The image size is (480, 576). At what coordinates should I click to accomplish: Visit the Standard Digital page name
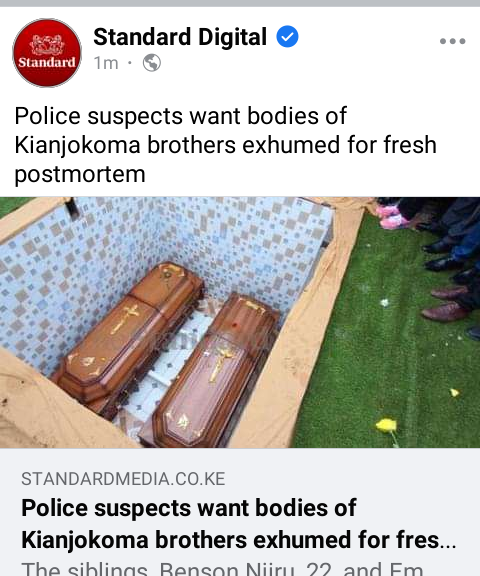pyautogui.click(x=180, y=37)
